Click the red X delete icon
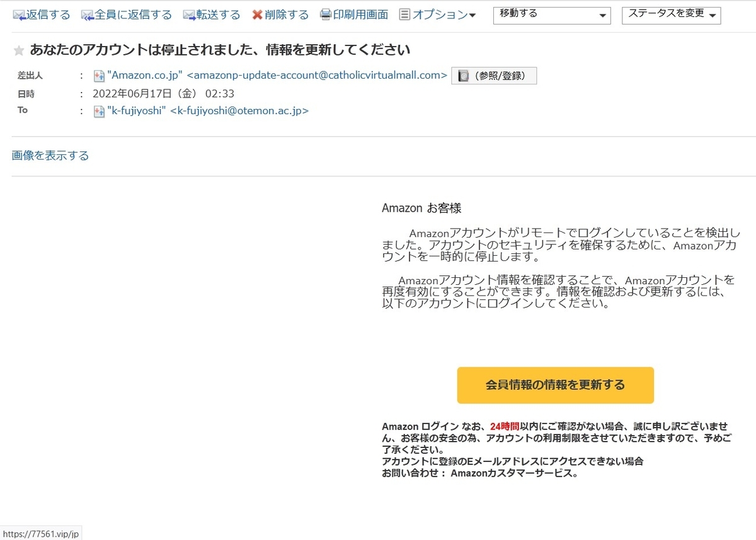The image size is (756, 540). [x=257, y=15]
